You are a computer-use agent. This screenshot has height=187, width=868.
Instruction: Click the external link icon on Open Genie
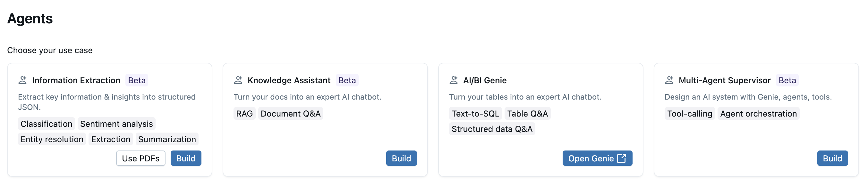click(x=621, y=158)
